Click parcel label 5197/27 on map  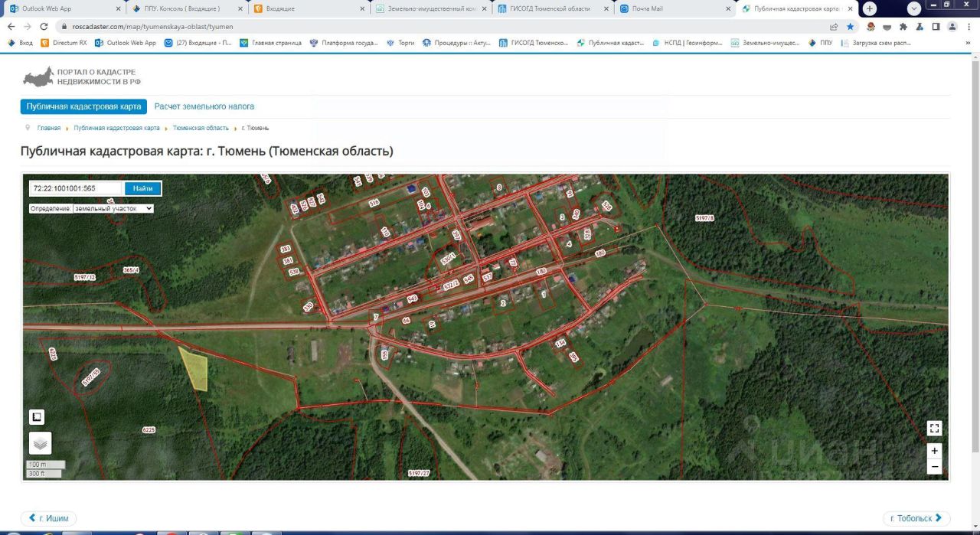point(419,473)
